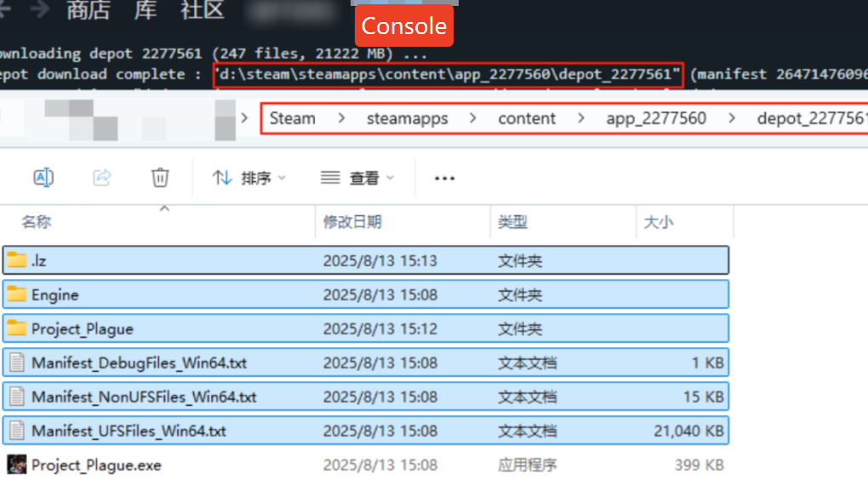This screenshot has width=868, height=484.
Task: Click Project_Plague.exe application icon
Action: coord(17,464)
